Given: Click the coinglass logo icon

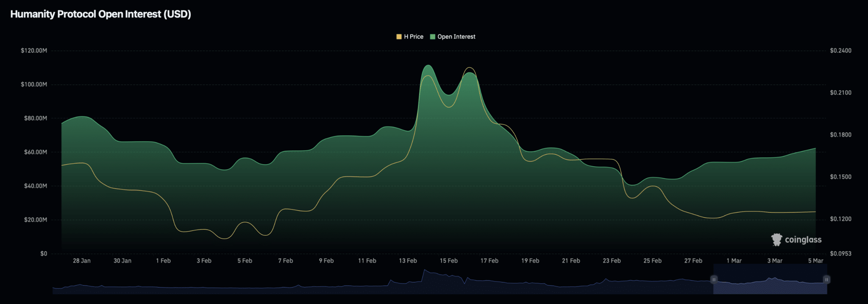Looking at the screenshot, I should 776,240.
